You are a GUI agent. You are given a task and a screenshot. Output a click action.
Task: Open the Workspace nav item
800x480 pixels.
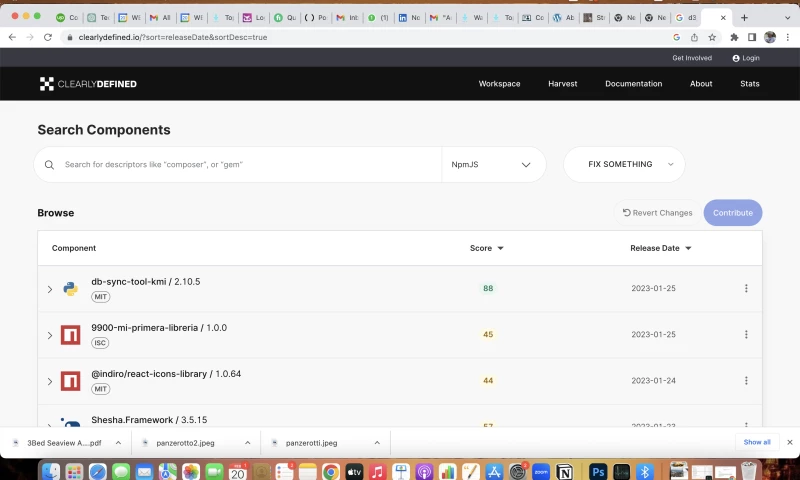point(499,84)
